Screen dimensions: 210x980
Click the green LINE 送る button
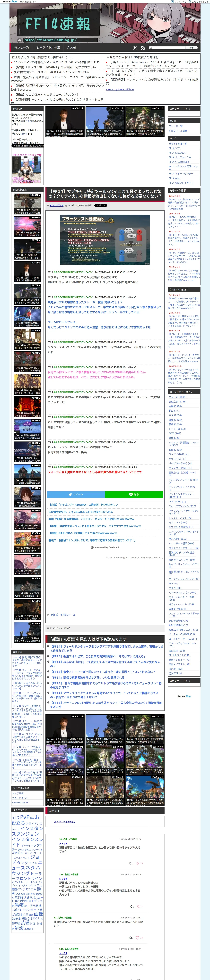pos(134,495)
